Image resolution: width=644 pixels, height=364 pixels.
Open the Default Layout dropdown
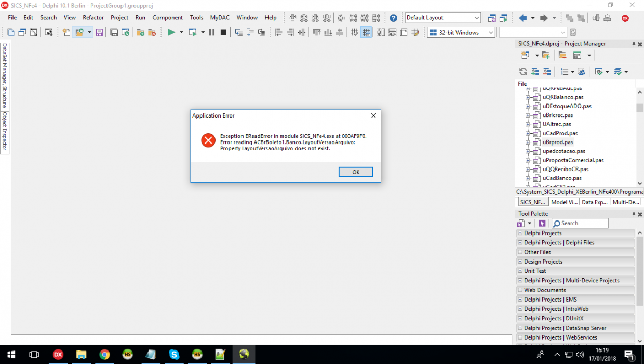(443, 18)
